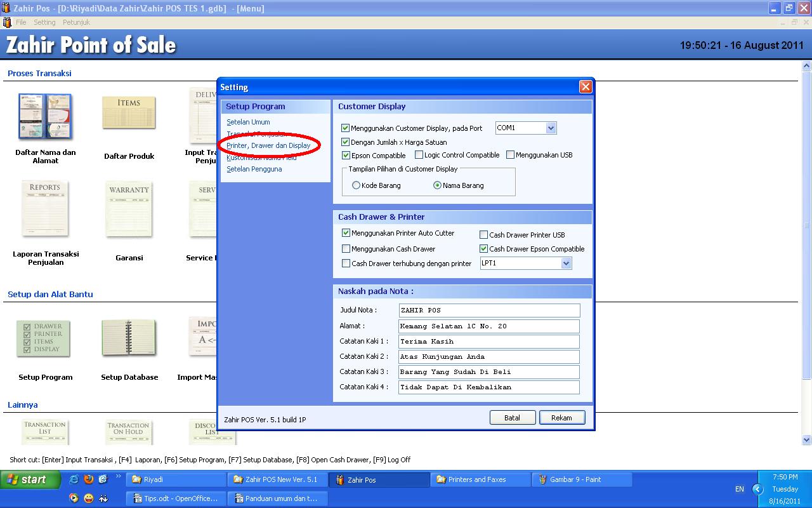Click the Judul Nota input field
This screenshot has height=508, width=812.
pos(489,311)
